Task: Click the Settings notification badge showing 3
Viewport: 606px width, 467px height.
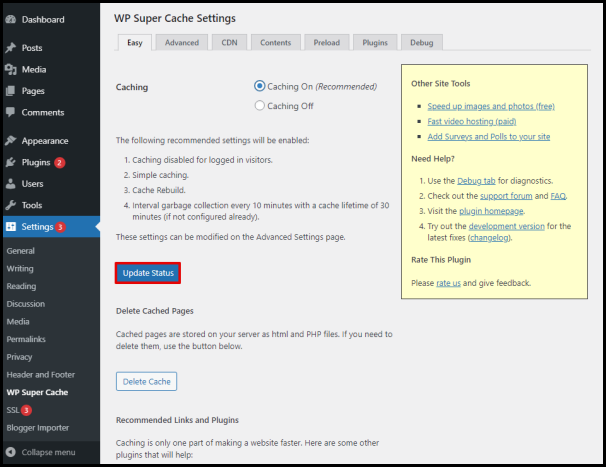Action: coord(60,227)
